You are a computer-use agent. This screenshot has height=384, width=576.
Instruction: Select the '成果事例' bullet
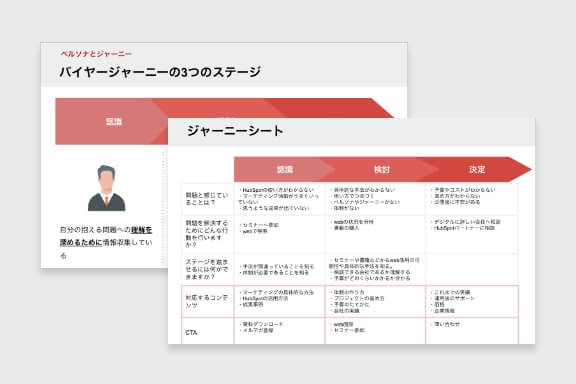[251, 305]
